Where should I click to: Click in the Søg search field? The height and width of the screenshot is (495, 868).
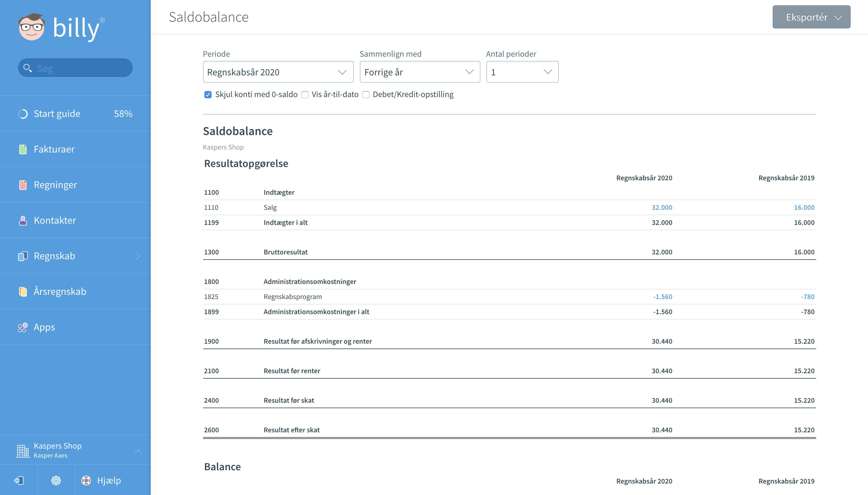tap(75, 68)
